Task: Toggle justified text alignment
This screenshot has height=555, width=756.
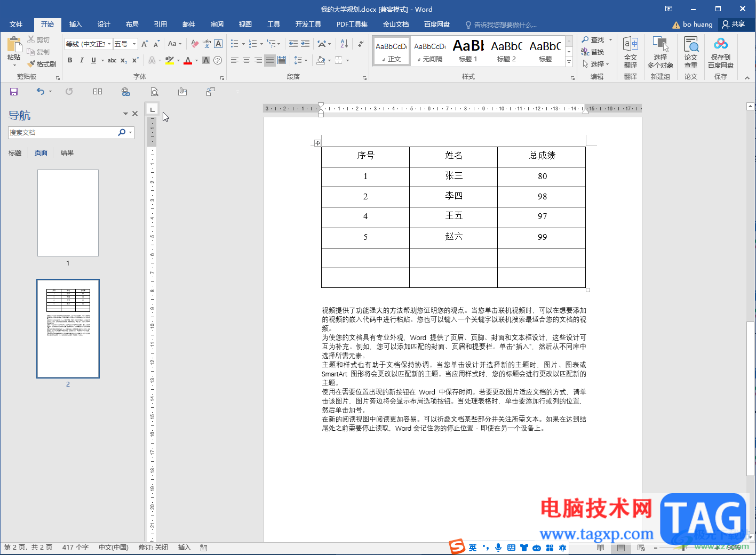Action: tap(270, 60)
